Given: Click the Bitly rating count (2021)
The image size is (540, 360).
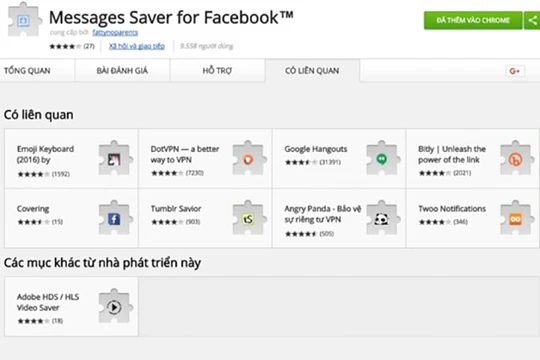Looking at the screenshot, I should 462,173.
